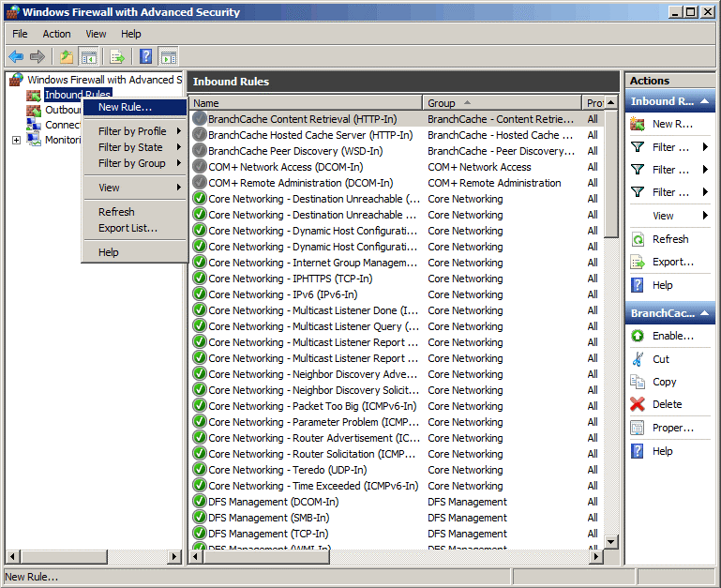Click the Refresh icon in Actions pane
This screenshot has height=588, width=721.
tap(638, 239)
